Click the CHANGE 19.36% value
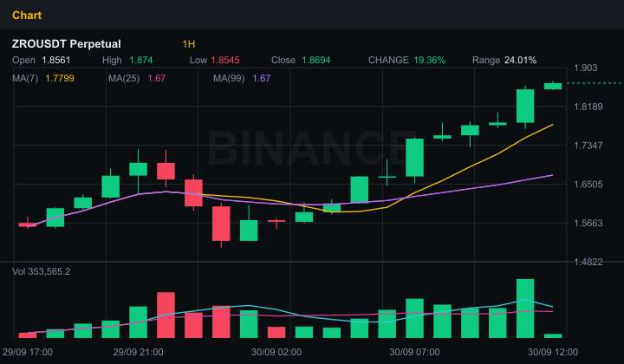 coord(429,60)
